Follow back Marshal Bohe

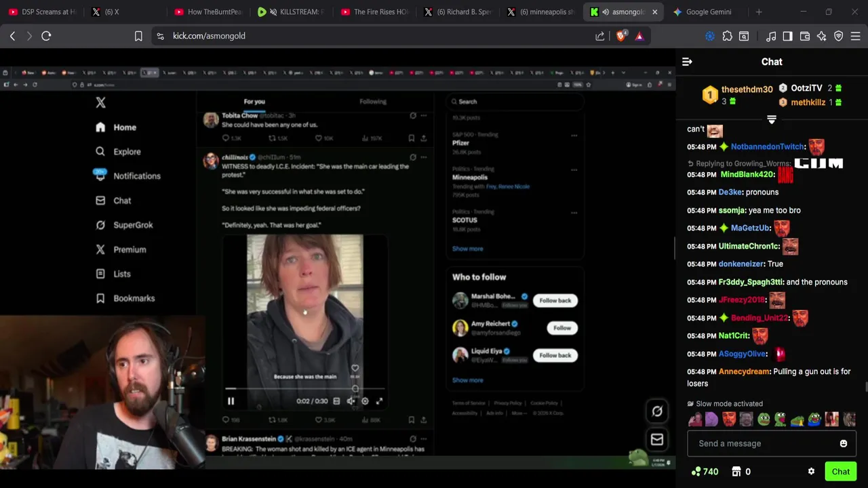(555, 300)
